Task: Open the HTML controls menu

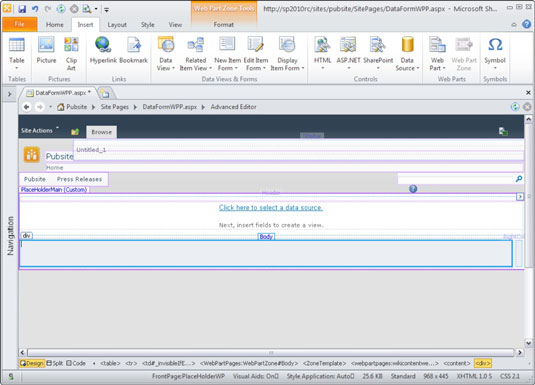Action: 322,53
